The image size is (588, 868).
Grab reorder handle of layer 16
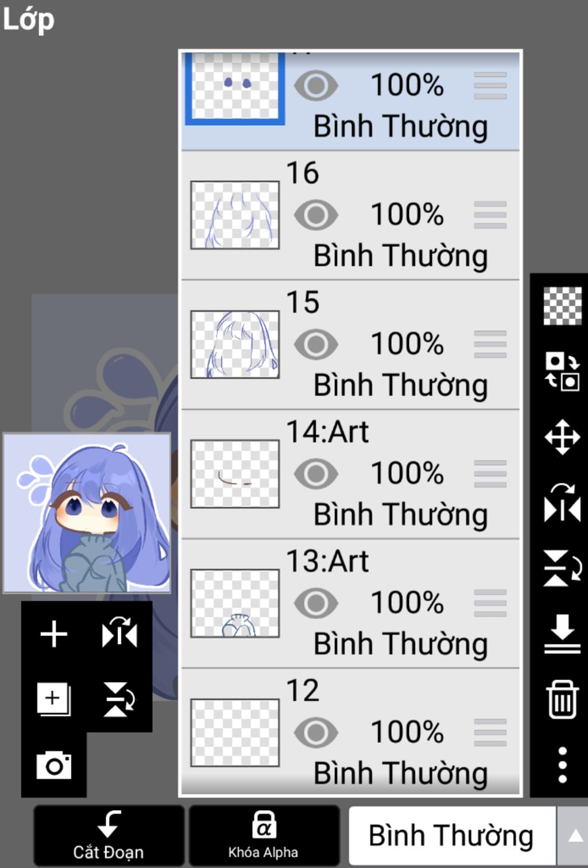click(x=490, y=215)
